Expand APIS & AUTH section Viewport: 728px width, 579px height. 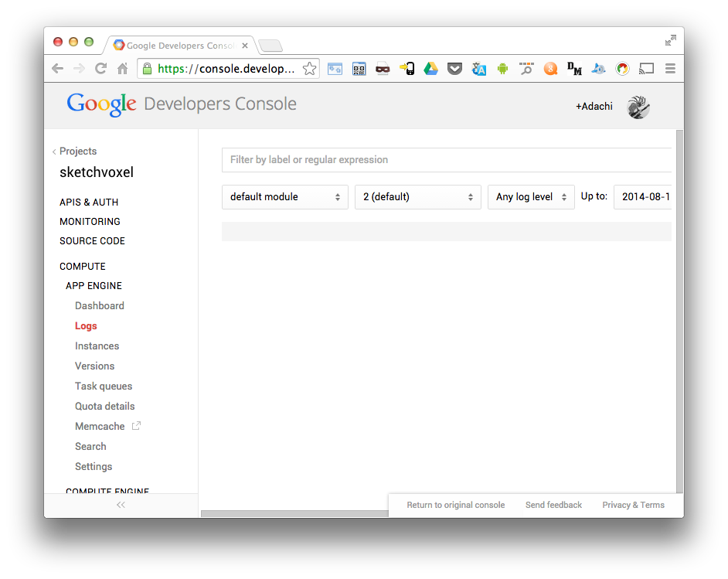(x=89, y=202)
